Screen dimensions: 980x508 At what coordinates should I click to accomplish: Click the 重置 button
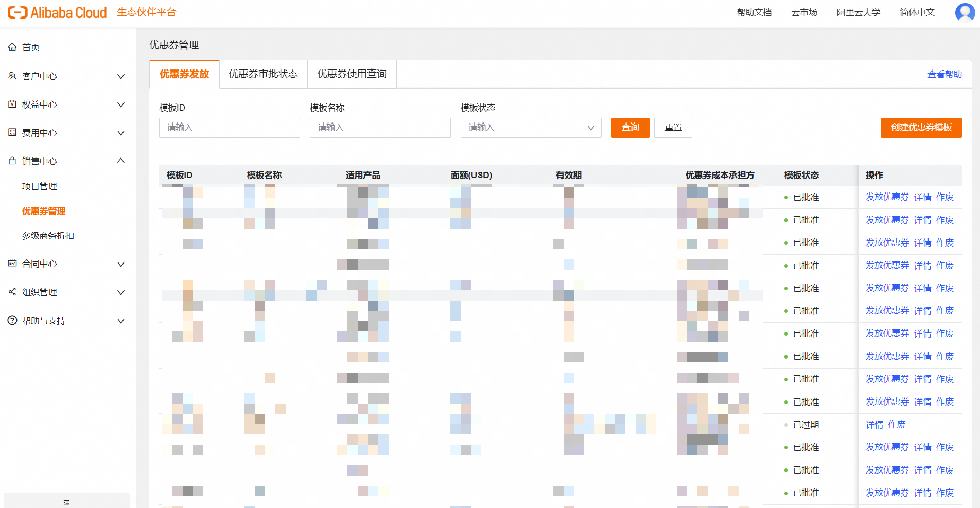pos(673,128)
